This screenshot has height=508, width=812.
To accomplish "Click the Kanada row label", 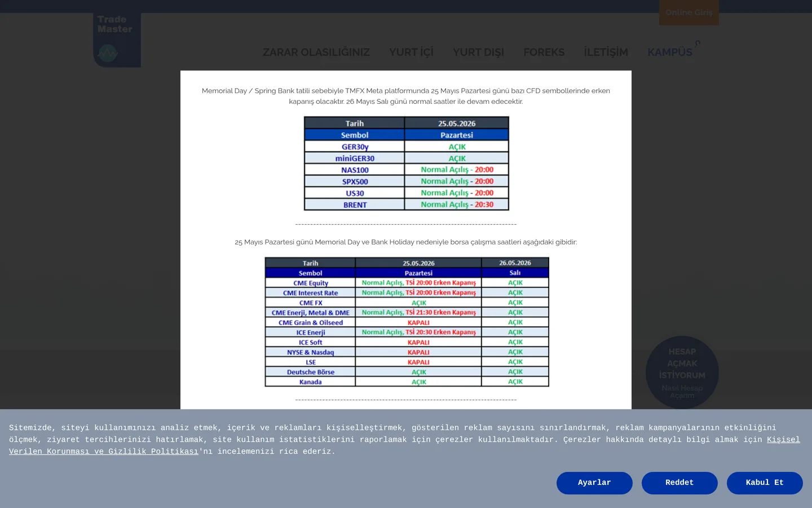I will tap(310, 382).
